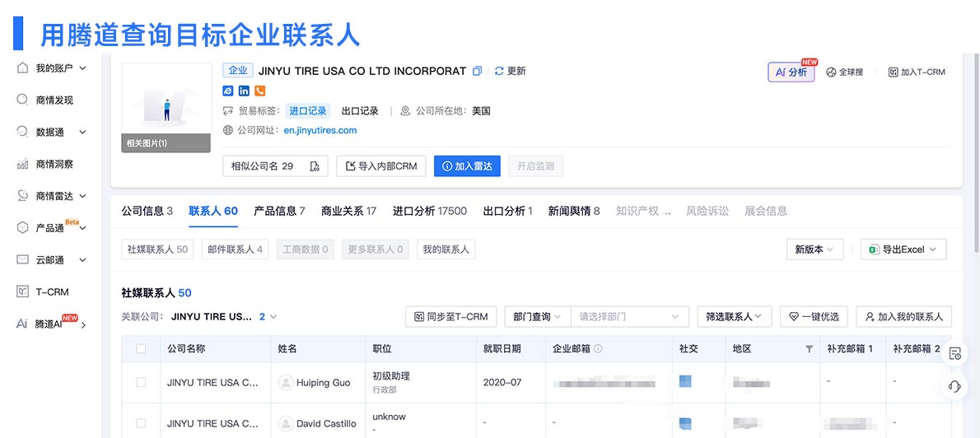
Task: Click the 出口记录 trade tag
Action: (x=360, y=111)
